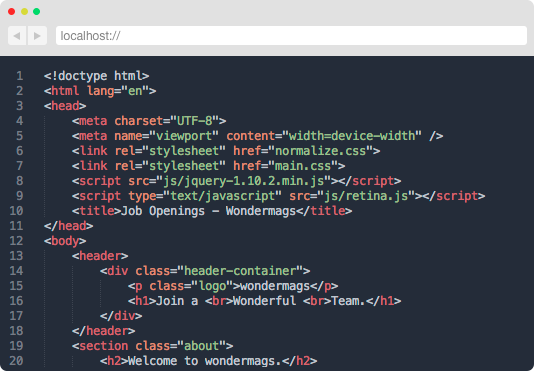Click the opening <body> tag

65,241
